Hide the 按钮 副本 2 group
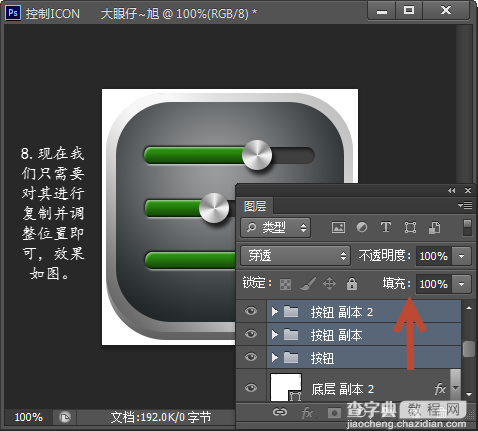Image resolution: width=478 pixels, height=431 pixels. (251, 311)
